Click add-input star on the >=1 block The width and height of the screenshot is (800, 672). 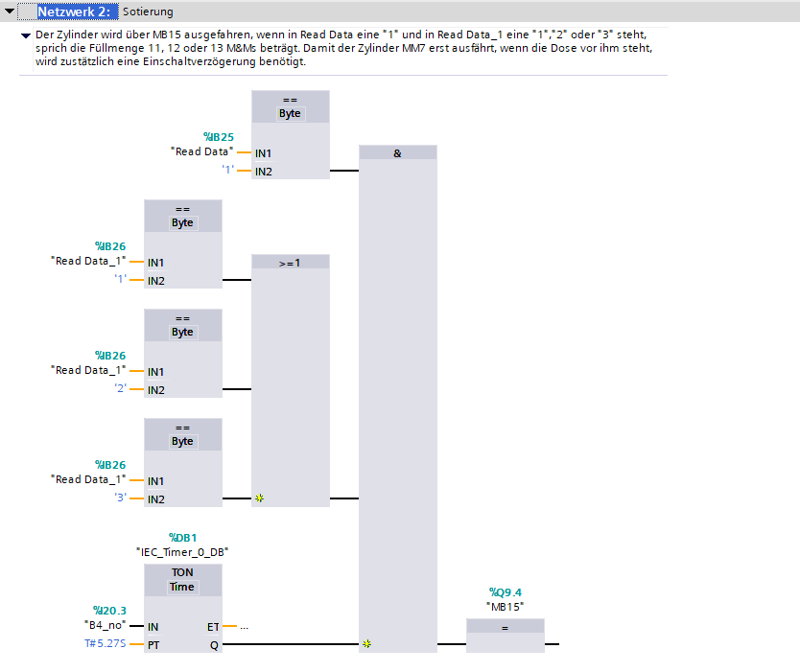[x=259, y=499]
